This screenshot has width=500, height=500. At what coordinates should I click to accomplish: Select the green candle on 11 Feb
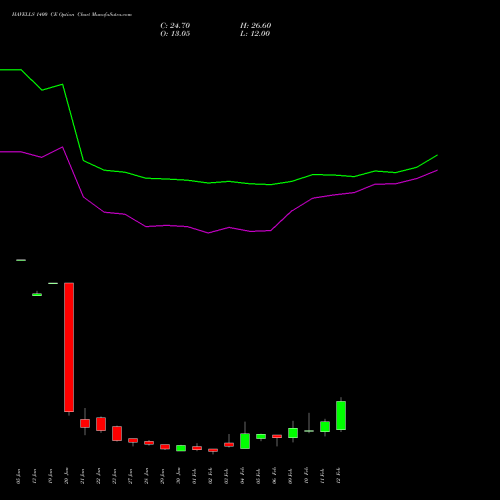click(x=325, y=427)
